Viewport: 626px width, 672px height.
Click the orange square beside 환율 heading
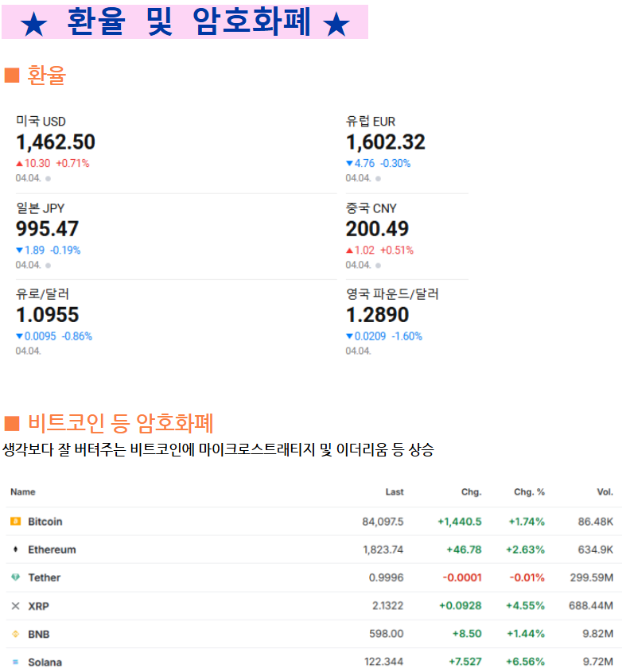pyautogui.click(x=12, y=75)
